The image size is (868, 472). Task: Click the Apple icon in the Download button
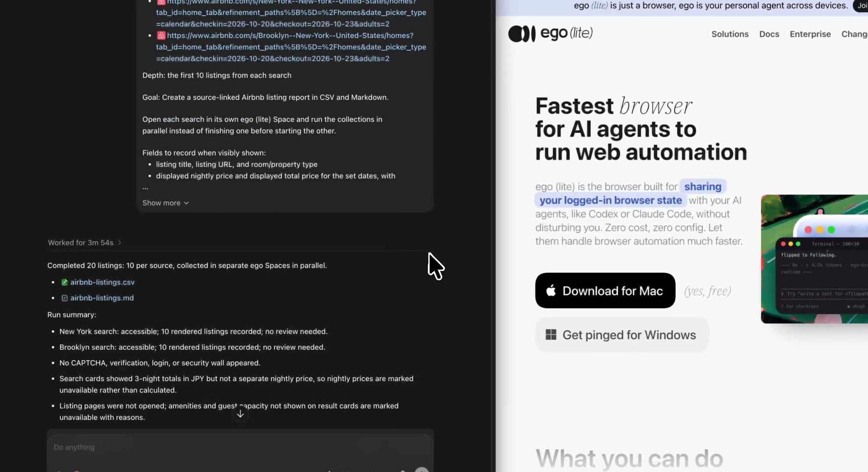[551, 291]
